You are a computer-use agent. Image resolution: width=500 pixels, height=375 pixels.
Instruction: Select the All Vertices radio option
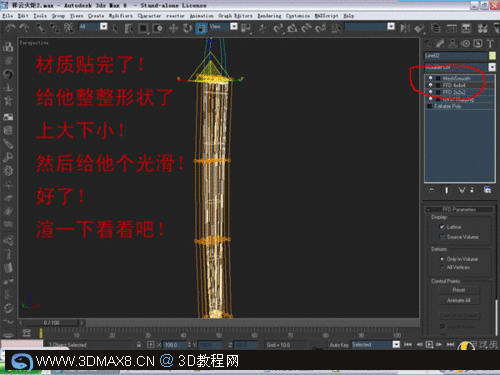[x=442, y=267]
